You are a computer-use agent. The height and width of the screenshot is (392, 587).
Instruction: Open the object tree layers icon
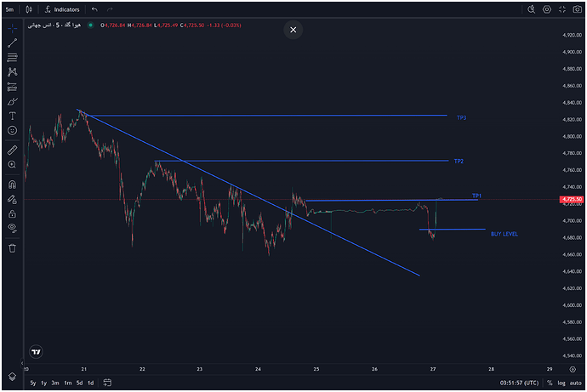pos(13,377)
